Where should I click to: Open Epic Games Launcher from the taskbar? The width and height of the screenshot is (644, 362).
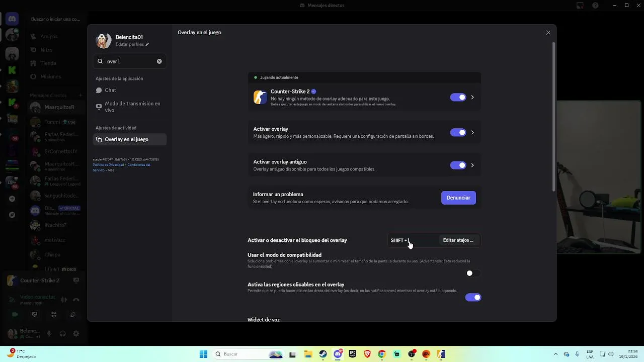(x=353, y=354)
